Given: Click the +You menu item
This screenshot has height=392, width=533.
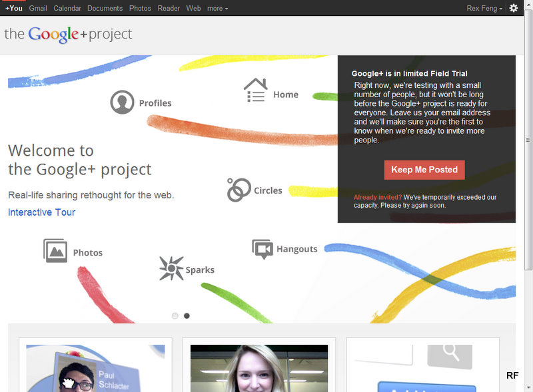Looking at the screenshot, I should (x=13, y=8).
